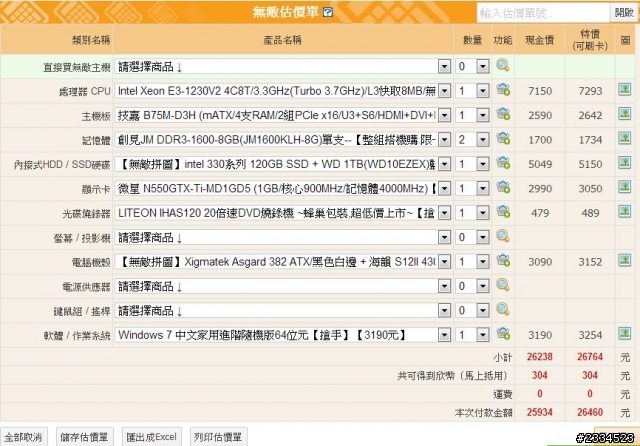The height and width of the screenshot is (446, 640).
Task: Click the basket icon in the 光碟燒錄器 row
Action: pos(503,212)
